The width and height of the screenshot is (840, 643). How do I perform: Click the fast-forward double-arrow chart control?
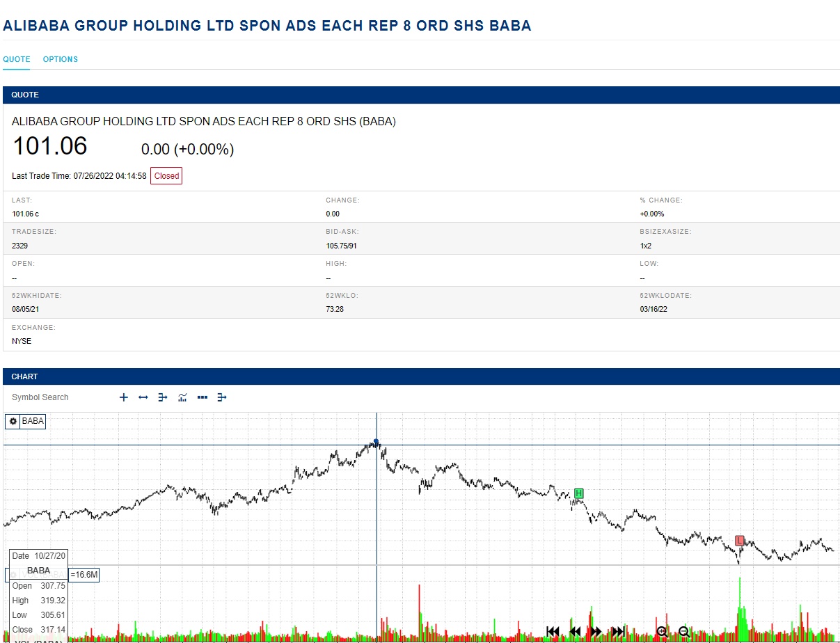(596, 632)
